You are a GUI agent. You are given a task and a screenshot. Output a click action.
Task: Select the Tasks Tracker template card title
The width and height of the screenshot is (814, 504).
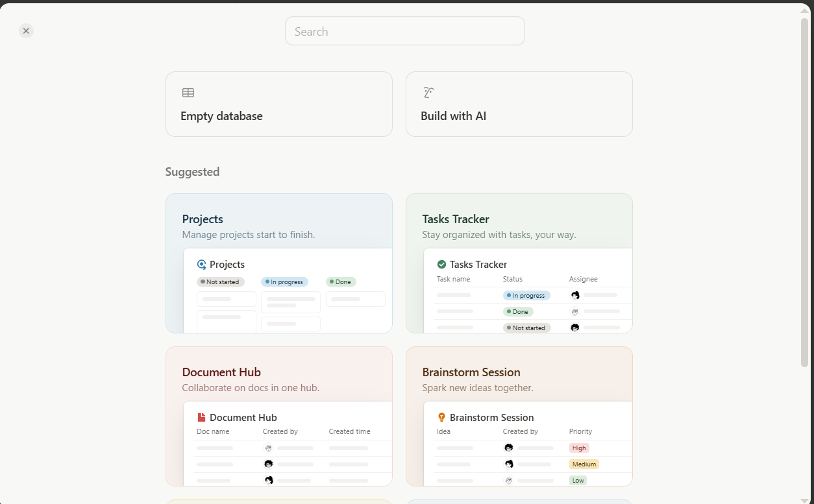[456, 219]
